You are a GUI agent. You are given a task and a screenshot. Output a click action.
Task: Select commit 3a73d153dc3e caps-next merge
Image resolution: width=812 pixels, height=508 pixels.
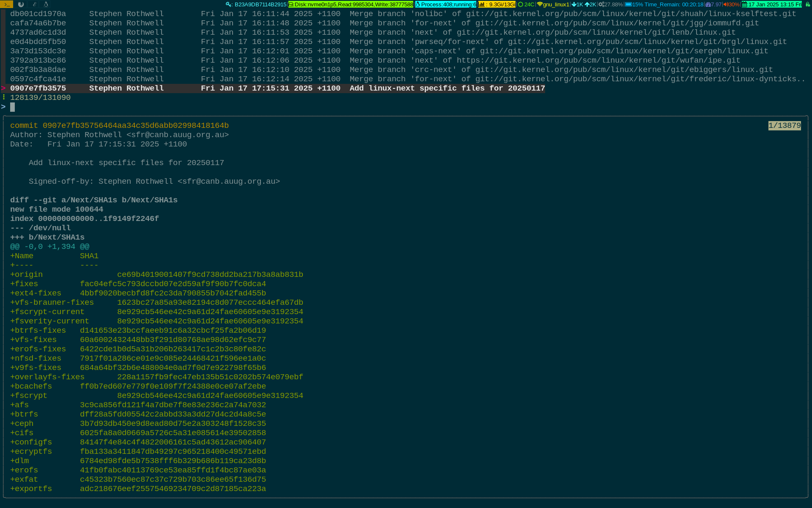click(x=389, y=51)
